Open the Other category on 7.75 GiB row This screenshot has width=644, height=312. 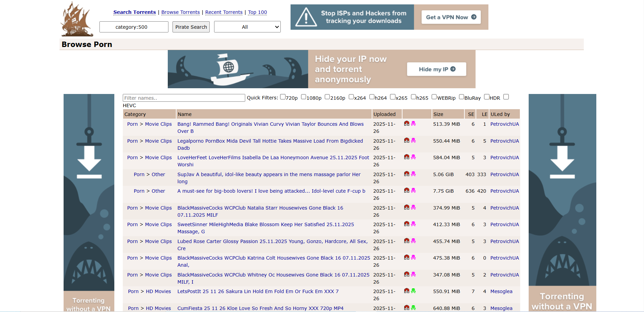[x=158, y=191]
